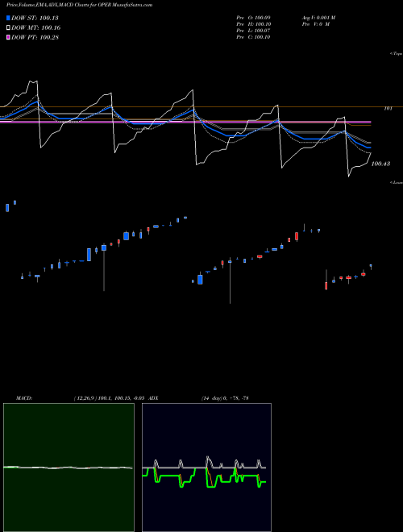403x532 pixels.
Task: Open the dark blue ADX chart panel
Action: [x=206, y=468]
